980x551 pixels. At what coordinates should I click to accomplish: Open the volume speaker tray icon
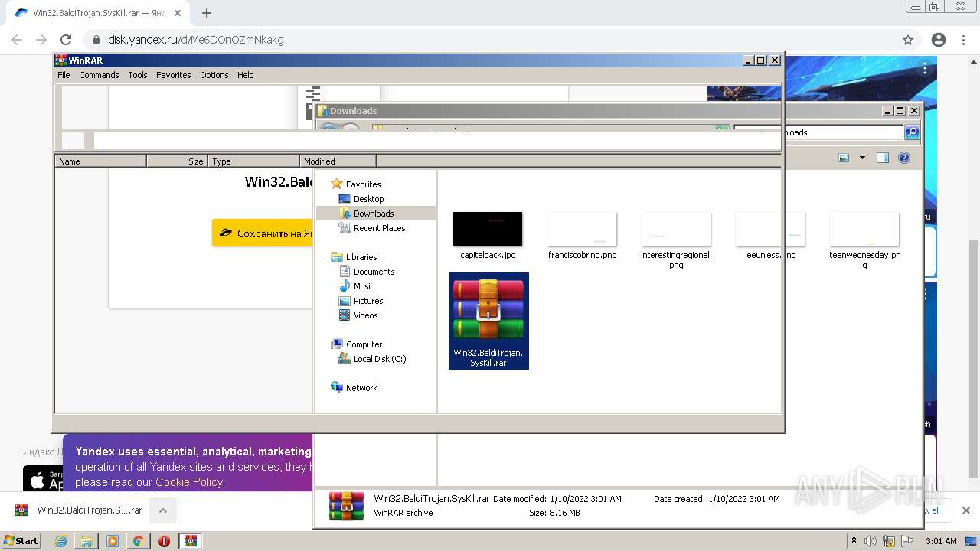click(x=871, y=541)
